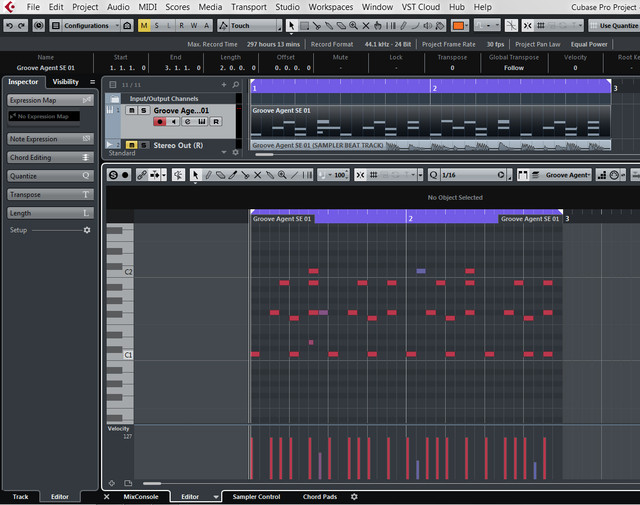
Task: Toggle Snap to Zero Crossing in the top toolbar
Action: point(511,26)
